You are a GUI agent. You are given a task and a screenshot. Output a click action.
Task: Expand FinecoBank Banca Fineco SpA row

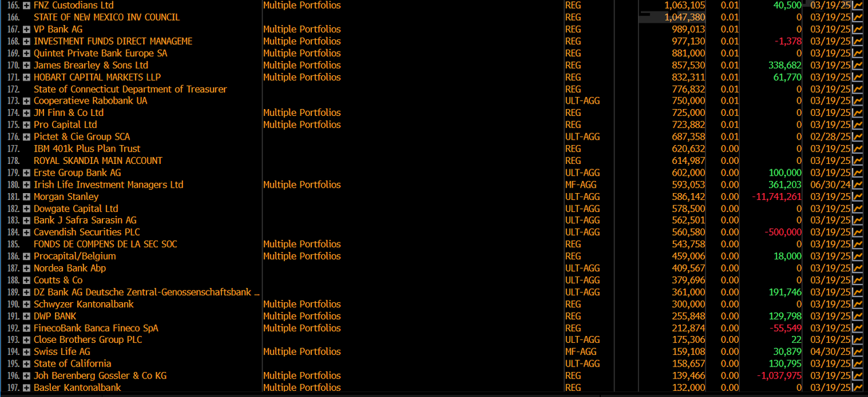pyautogui.click(x=26, y=328)
